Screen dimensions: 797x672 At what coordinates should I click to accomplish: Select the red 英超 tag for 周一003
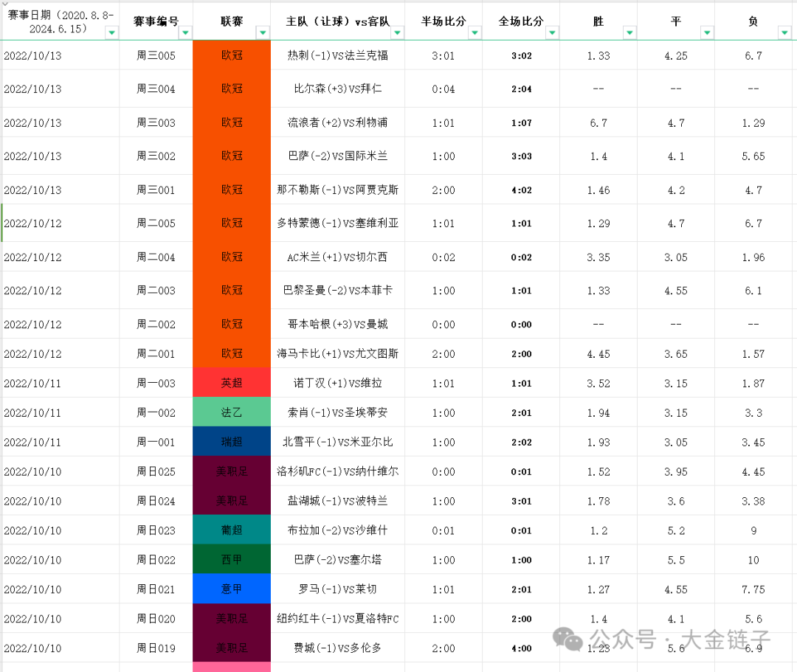tap(232, 383)
